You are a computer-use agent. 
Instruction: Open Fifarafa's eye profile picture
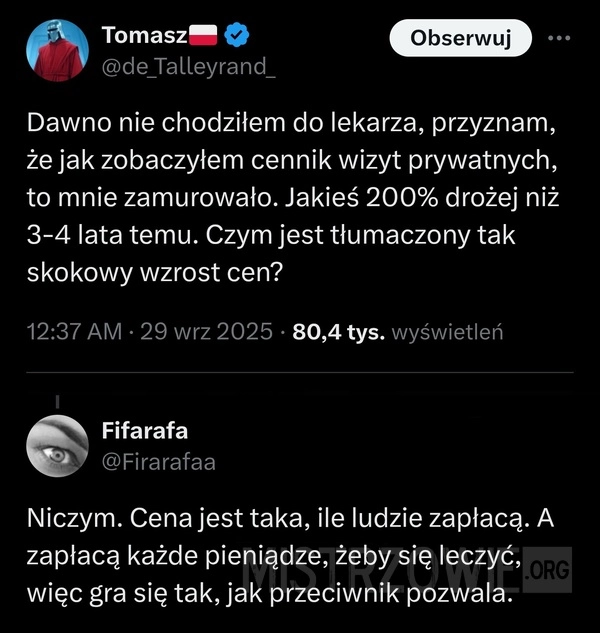coord(56,445)
